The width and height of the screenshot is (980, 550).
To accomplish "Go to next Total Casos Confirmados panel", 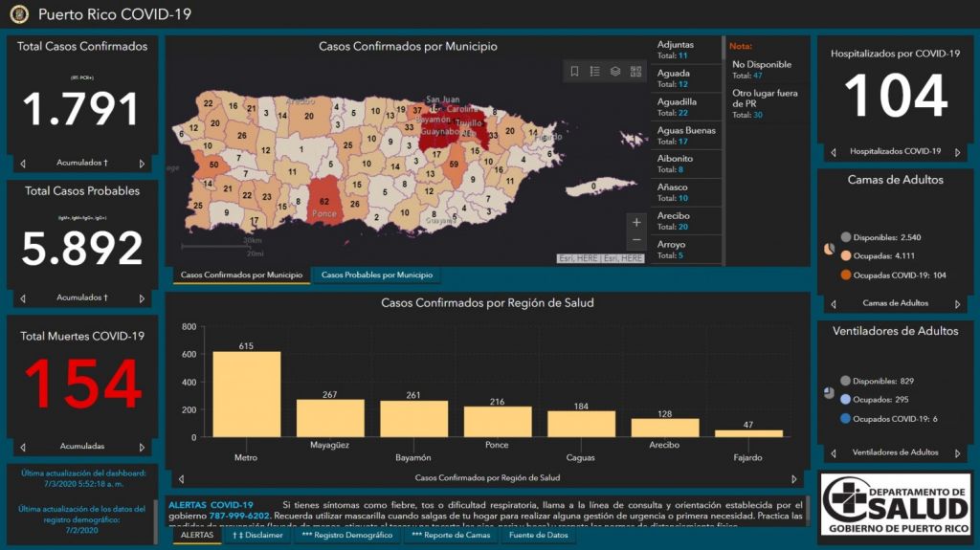I will pos(142,164).
